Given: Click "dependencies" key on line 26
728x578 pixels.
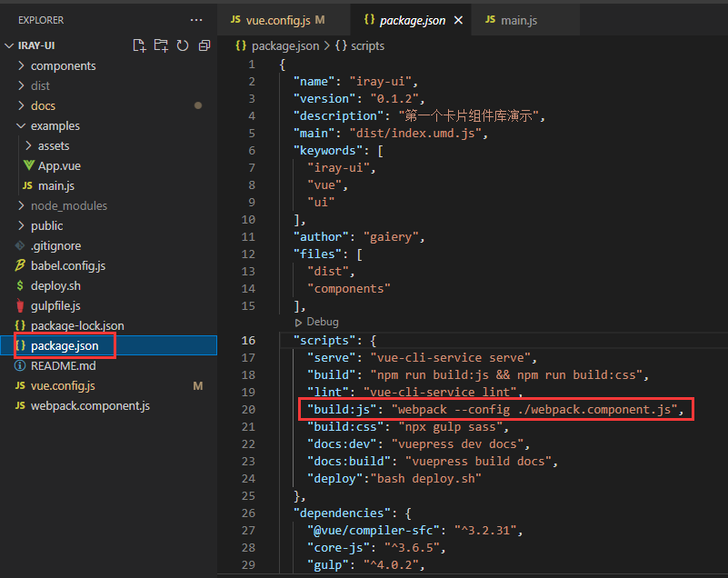Looking at the screenshot, I should coord(342,513).
